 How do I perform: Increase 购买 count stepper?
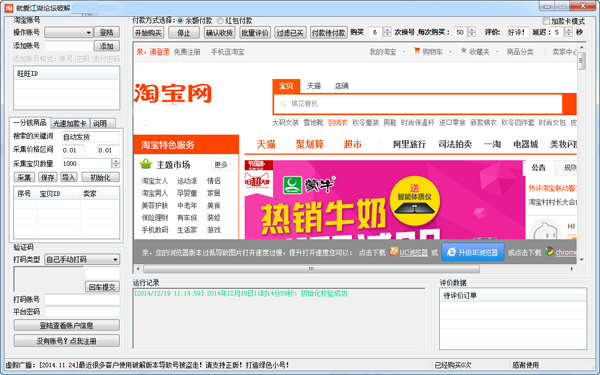[x=387, y=30]
